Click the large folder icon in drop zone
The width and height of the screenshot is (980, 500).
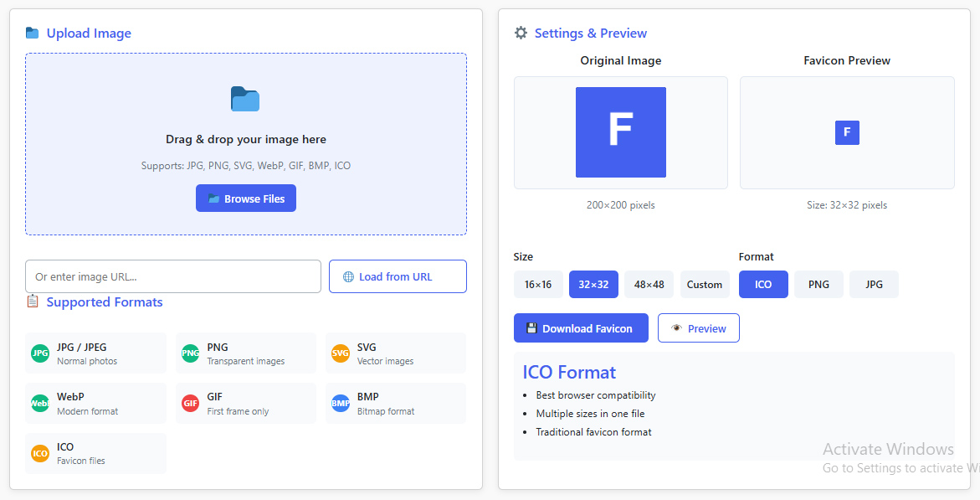[245, 99]
